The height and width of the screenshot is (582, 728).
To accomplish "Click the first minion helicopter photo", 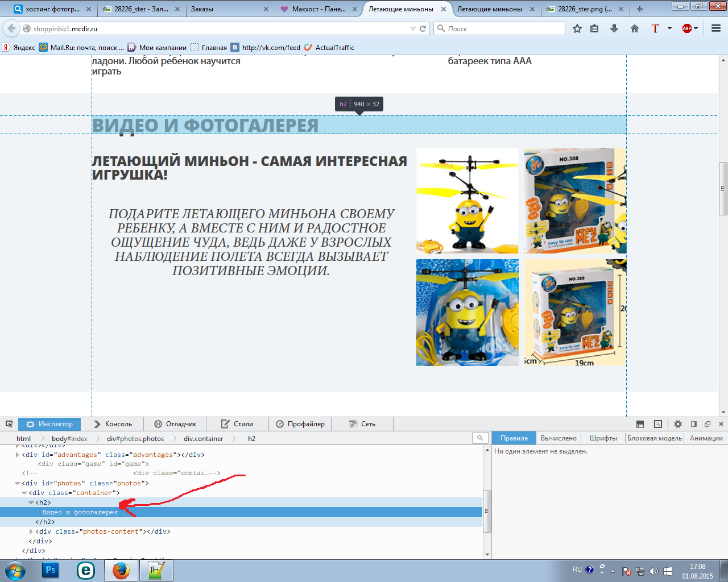I will [x=468, y=201].
